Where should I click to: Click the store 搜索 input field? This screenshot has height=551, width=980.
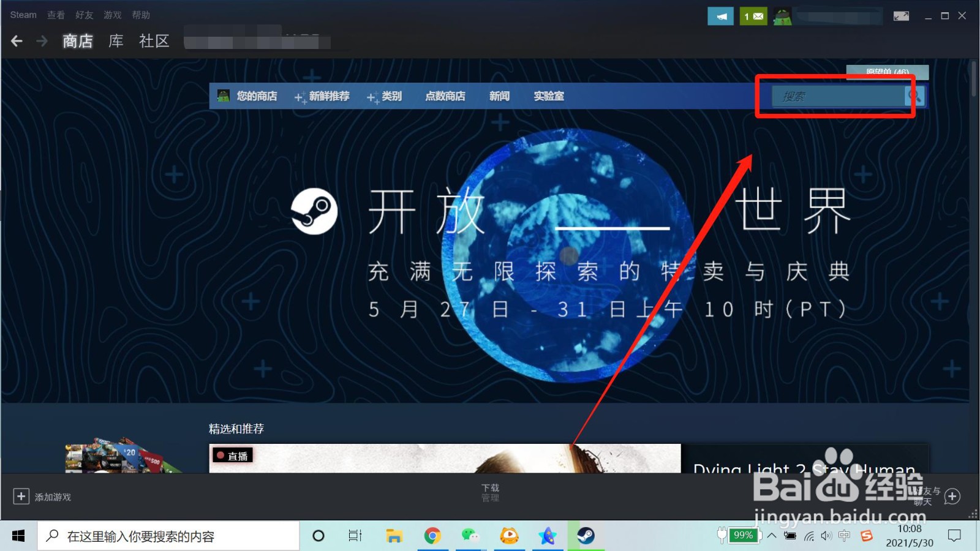pyautogui.click(x=838, y=96)
